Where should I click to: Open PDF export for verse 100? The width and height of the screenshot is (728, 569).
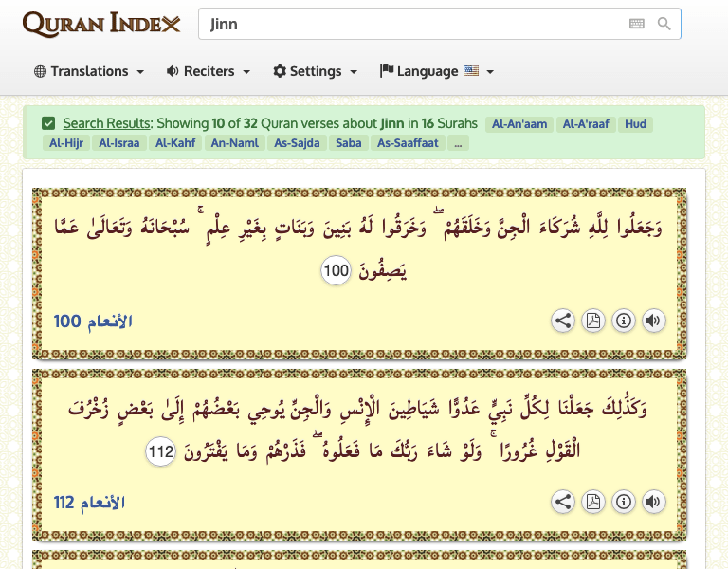pos(593,321)
